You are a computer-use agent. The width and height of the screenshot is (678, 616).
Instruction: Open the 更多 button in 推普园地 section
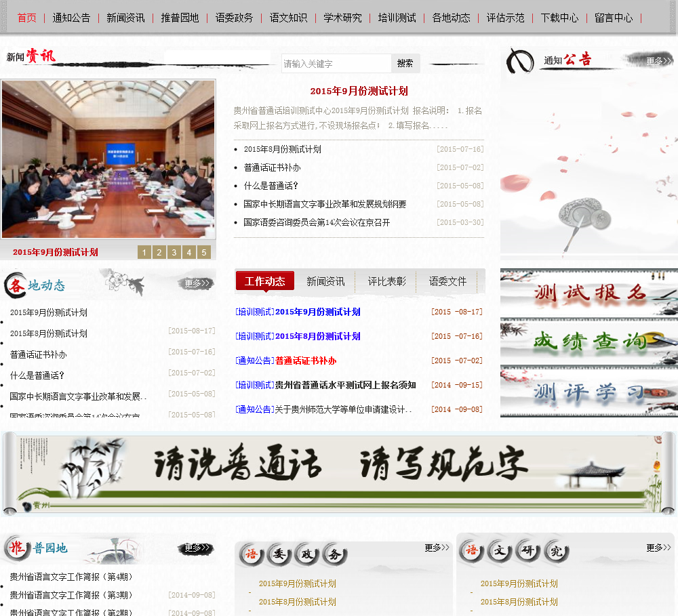(x=197, y=548)
